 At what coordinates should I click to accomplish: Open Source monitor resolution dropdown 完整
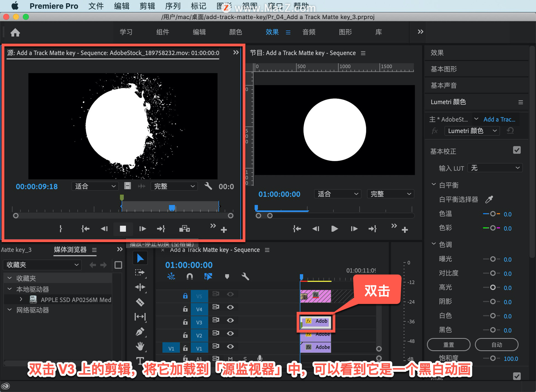(174, 186)
